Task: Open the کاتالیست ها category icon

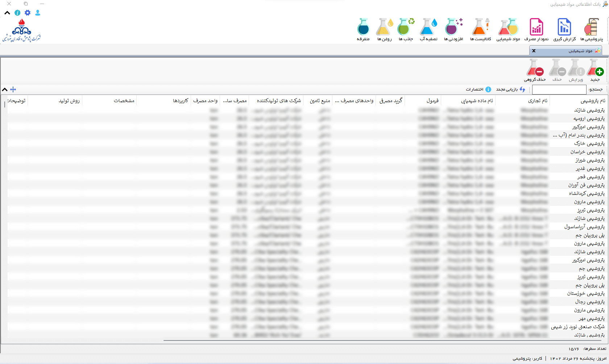Action: (480, 29)
